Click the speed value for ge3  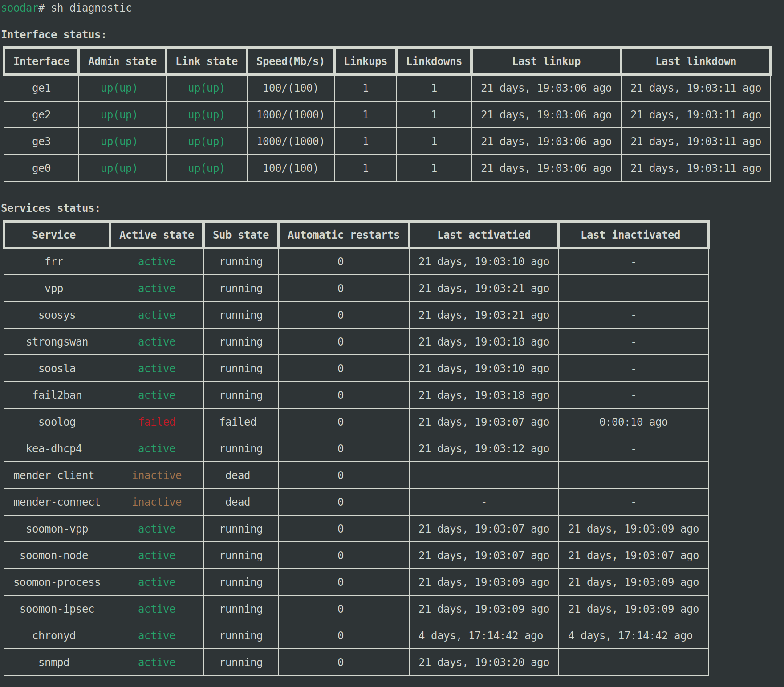tap(290, 142)
